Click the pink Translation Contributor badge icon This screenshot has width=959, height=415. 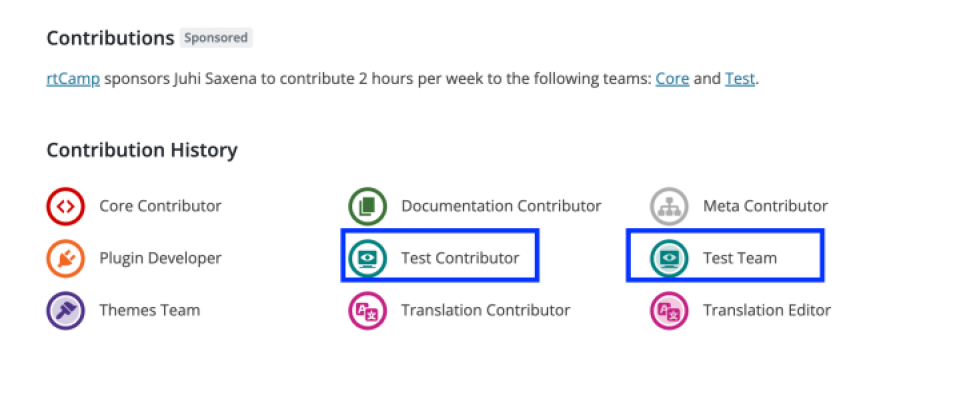click(367, 310)
